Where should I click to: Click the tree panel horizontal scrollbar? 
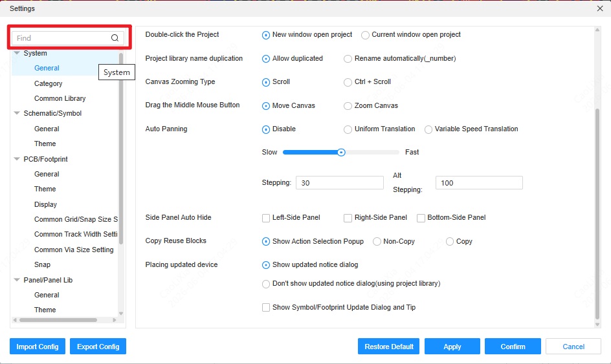point(58,320)
